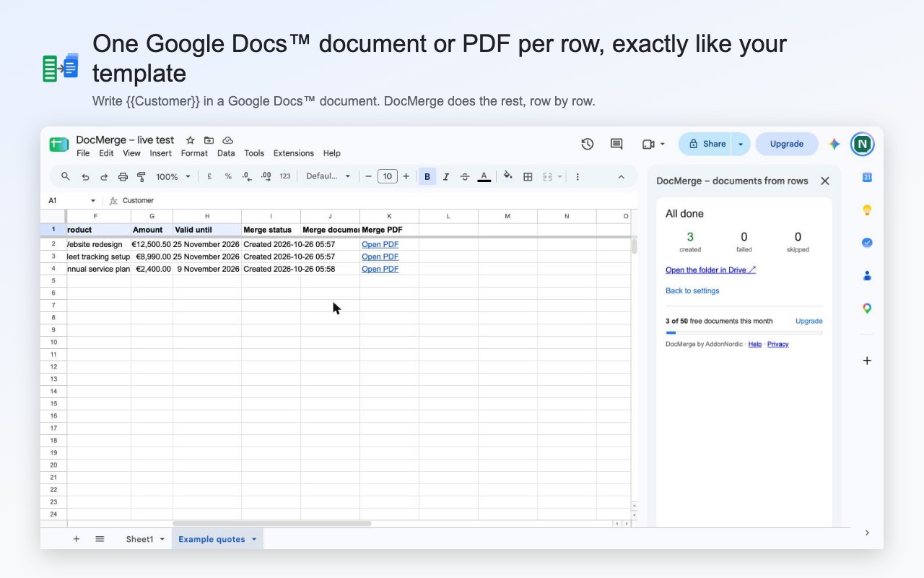924x578 pixels.
Task: Click the undo arrow icon
Action: click(x=85, y=176)
